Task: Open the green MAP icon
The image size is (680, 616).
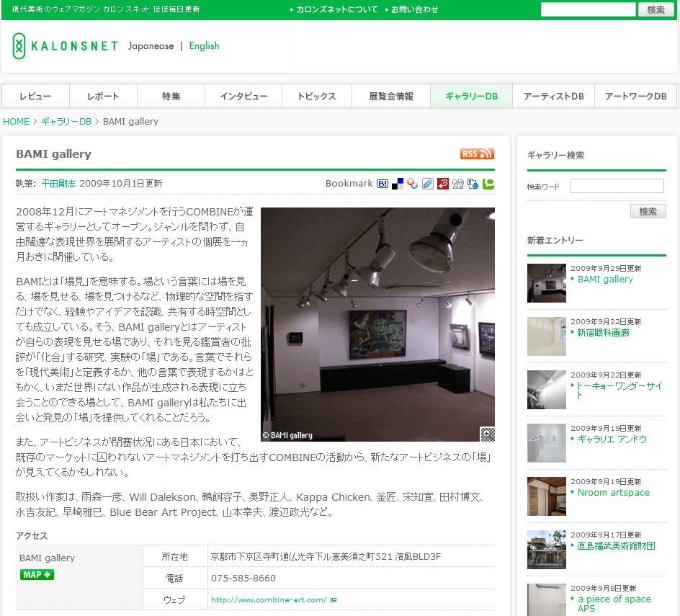Action: (37, 574)
